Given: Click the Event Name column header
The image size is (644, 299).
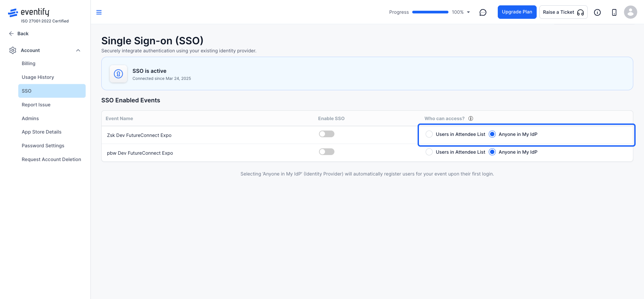Looking at the screenshot, I should (119, 118).
